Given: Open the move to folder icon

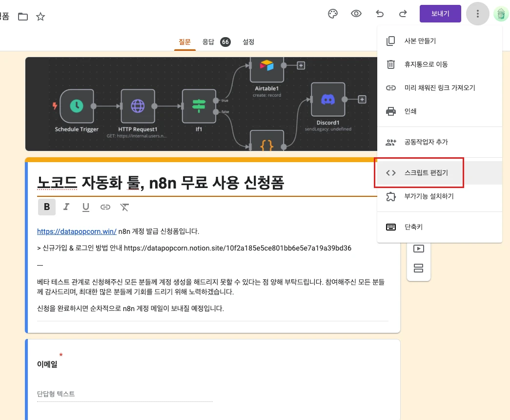Looking at the screenshot, I should click(23, 16).
